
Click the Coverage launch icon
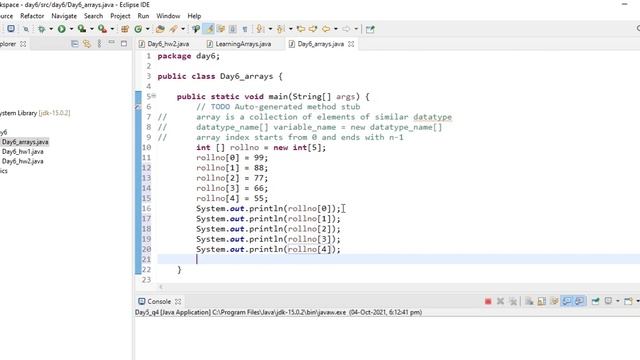[x=82, y=29]
